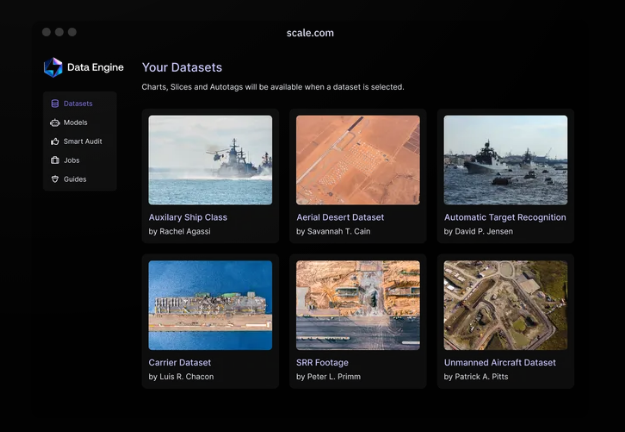This screenshot has width=625, height=432.
Task: Click the Models icon in sidebar
Action: point(54,123)
